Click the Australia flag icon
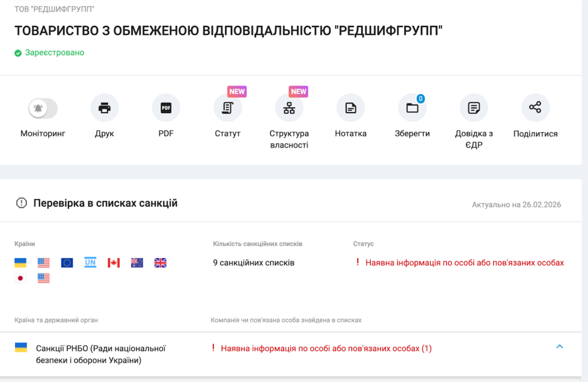This screenshot has height=382, width=588. [x=137, y=263]
